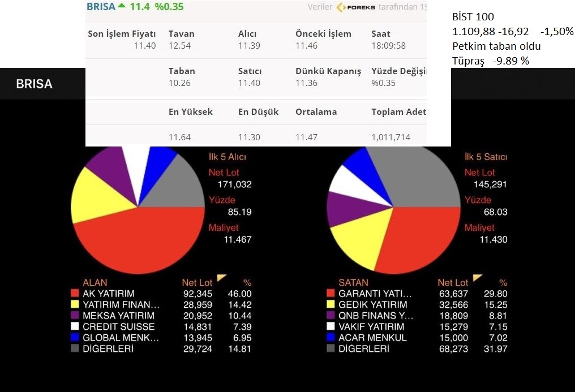575x392 pixels.
Task: Click the blue GLOBAL MENK legend swatch
Action: coord(75,337)
